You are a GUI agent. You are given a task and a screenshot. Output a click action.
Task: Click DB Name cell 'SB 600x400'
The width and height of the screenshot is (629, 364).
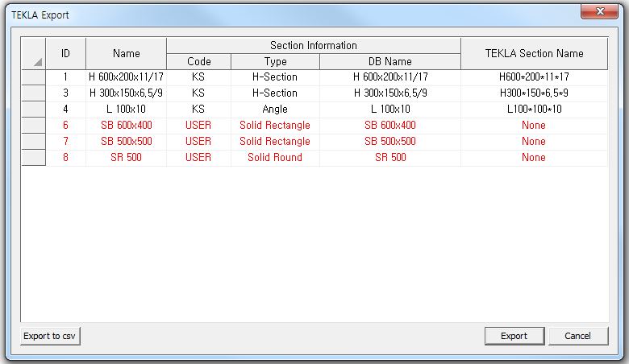point(390,126)
